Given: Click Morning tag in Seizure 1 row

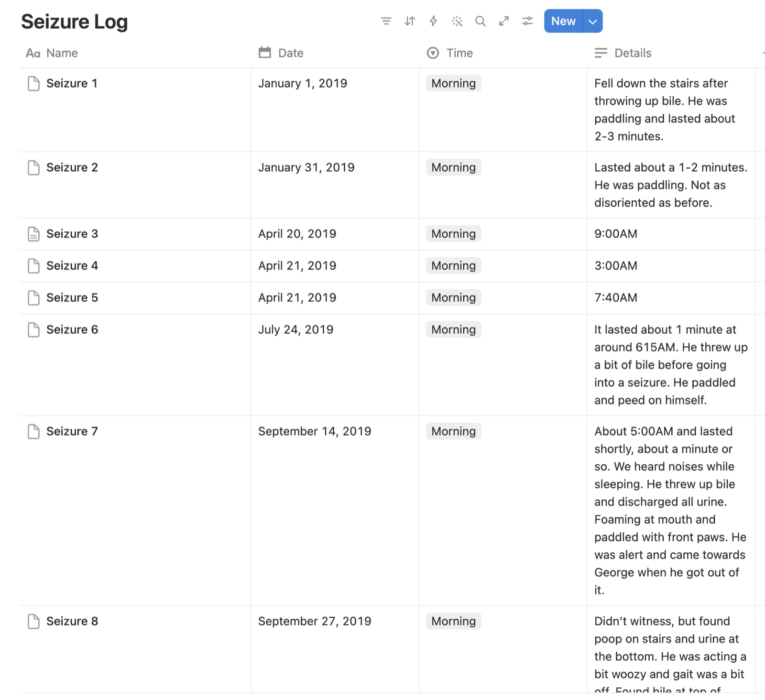Looking at the screenshot, I should [453, 83].
